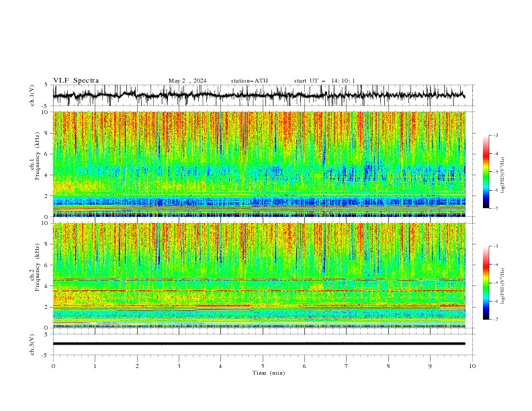This screenshot has width=532, height=411.
Task: Click the 'start UT = 14:10:1' label
Action: coord(324,81)
